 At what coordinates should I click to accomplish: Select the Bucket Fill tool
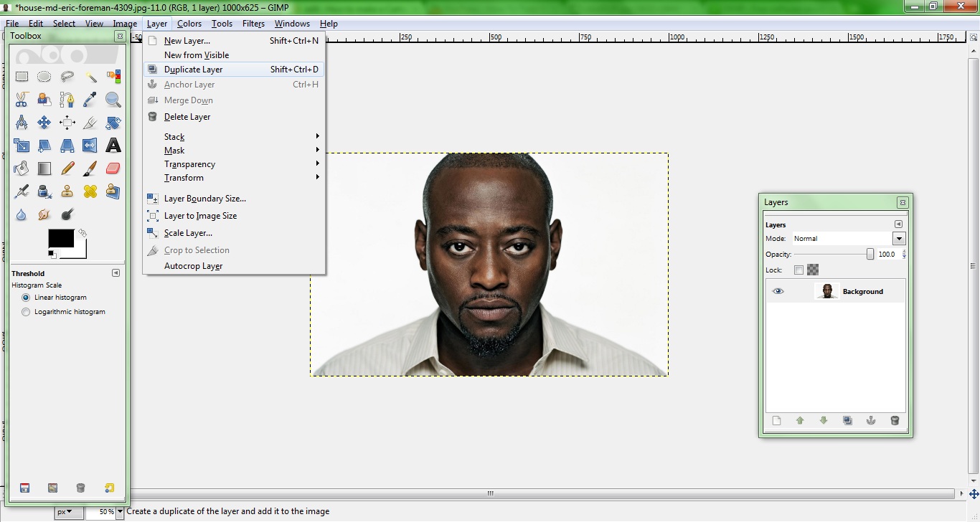coord(22,169)
